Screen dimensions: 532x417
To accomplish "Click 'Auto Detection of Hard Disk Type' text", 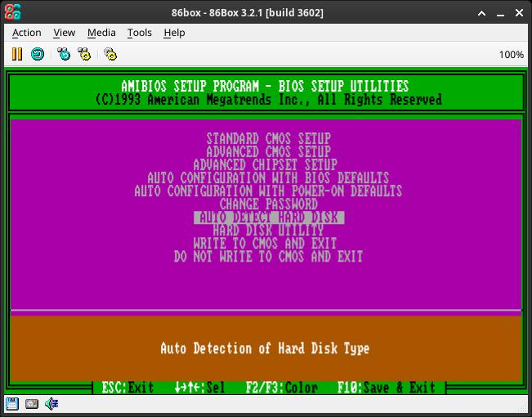I will (265, 348).
